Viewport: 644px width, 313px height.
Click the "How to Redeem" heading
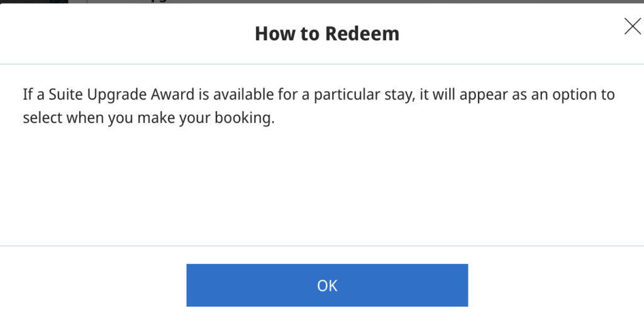click(326, 33)
